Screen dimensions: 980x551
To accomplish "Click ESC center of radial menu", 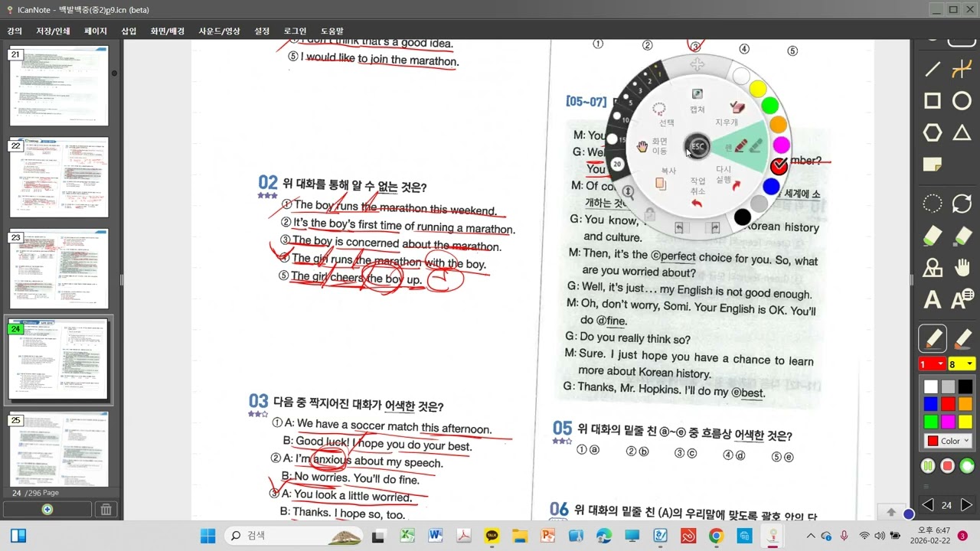I will click(x=697, y=146).
